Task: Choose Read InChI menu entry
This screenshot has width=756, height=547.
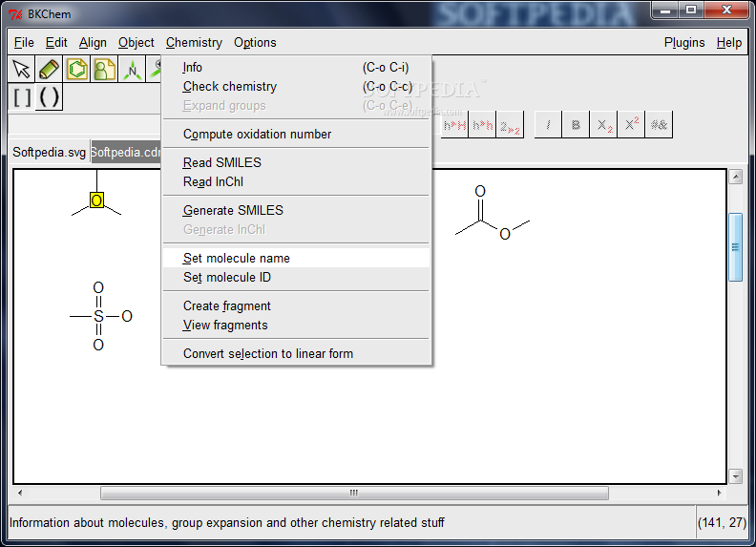Action: (x=296, y=181)
